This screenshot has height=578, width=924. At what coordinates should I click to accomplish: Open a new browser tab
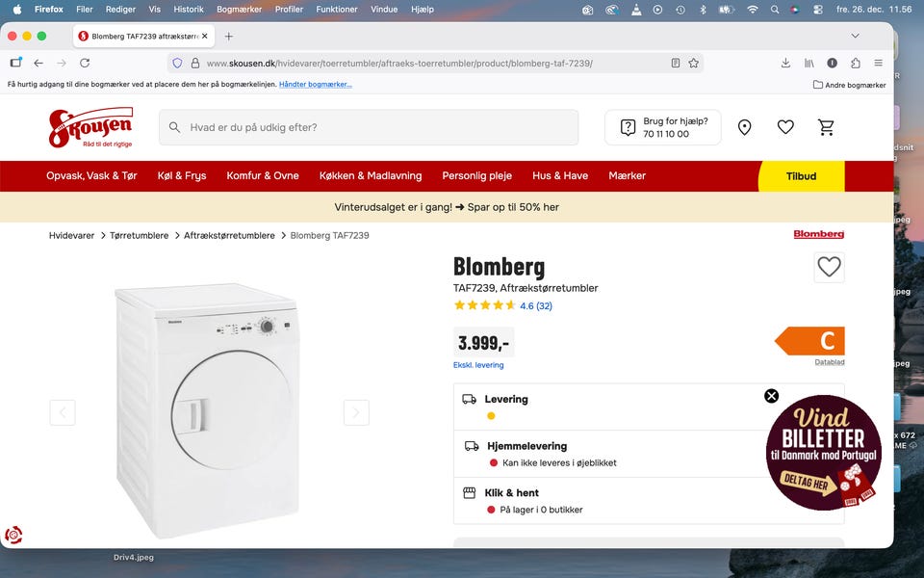[229, 36]
